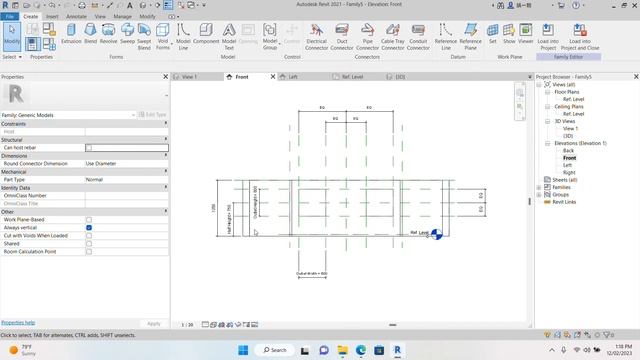Image resolution: width=640 pixels, height=360 pixels.
Task: Select Revit Links in Project Browser
Action: click(x=564, y=202)
